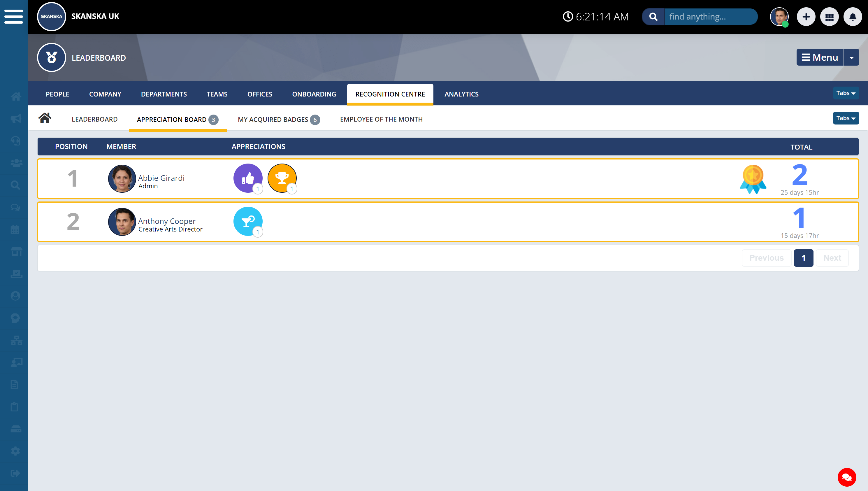
Task: Switch to the Analytics tab
Action: coord(461,94)
